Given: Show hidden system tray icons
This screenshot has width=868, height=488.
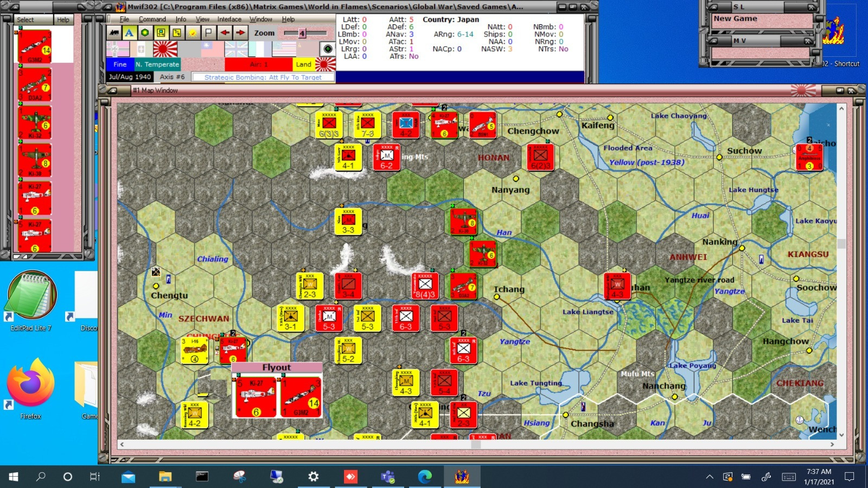Looking at the screenshot, I should [710, 477].
